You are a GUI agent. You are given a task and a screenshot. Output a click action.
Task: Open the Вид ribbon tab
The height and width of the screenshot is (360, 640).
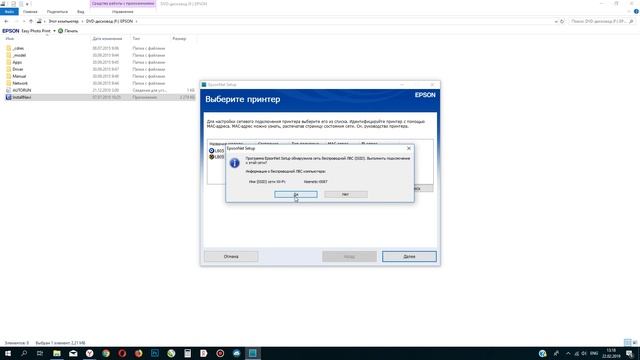tap(80, 12)
